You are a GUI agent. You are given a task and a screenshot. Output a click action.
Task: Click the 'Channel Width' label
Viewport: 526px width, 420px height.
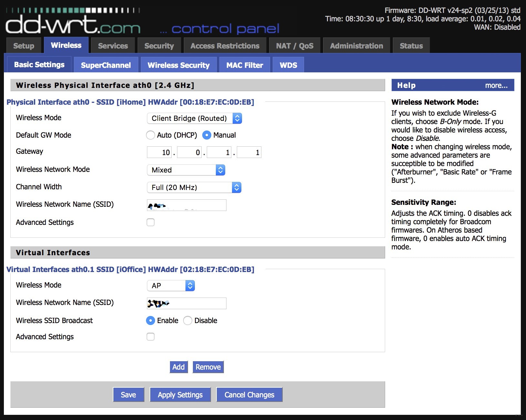point(39,187)
